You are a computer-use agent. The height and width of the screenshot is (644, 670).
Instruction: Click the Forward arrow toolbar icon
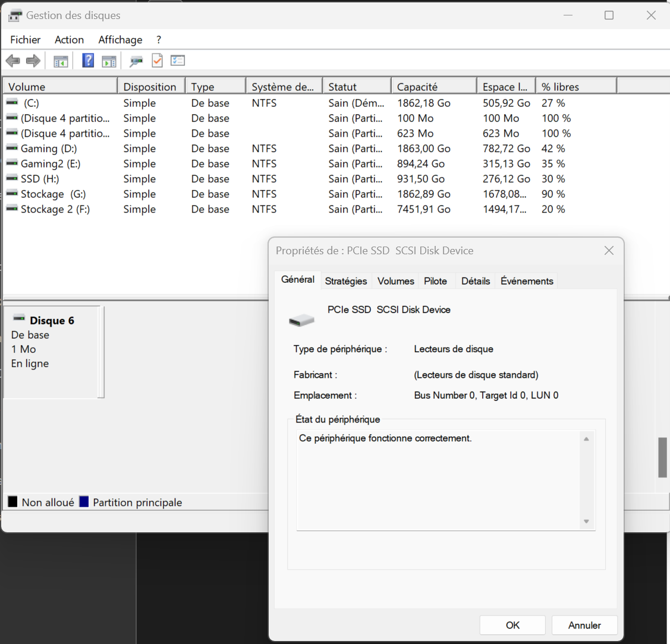33,61
